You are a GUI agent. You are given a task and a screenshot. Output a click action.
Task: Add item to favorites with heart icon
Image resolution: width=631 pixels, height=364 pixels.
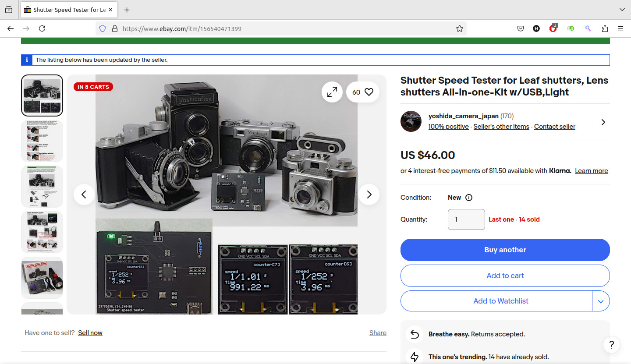point(369,92)
